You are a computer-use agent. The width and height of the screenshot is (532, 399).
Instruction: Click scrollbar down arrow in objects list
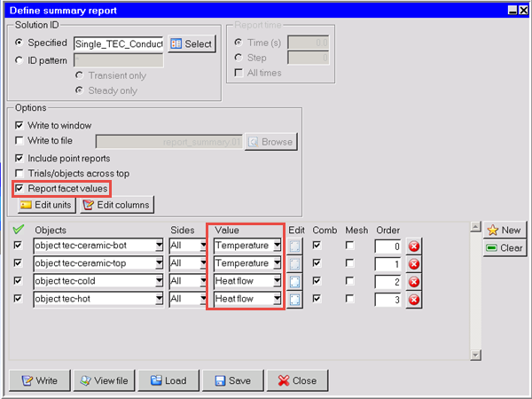click(x=475, y=355)
